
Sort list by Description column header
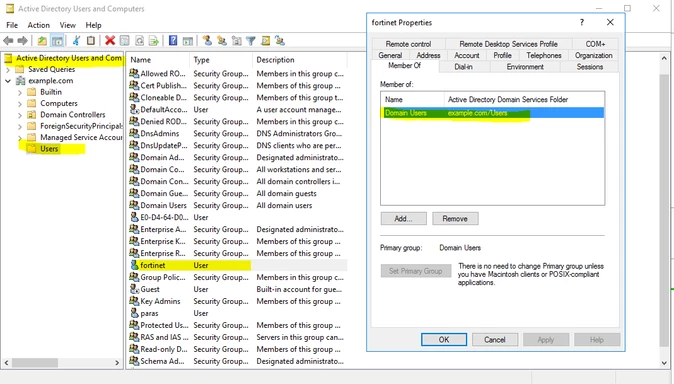[x=300, y=60]
